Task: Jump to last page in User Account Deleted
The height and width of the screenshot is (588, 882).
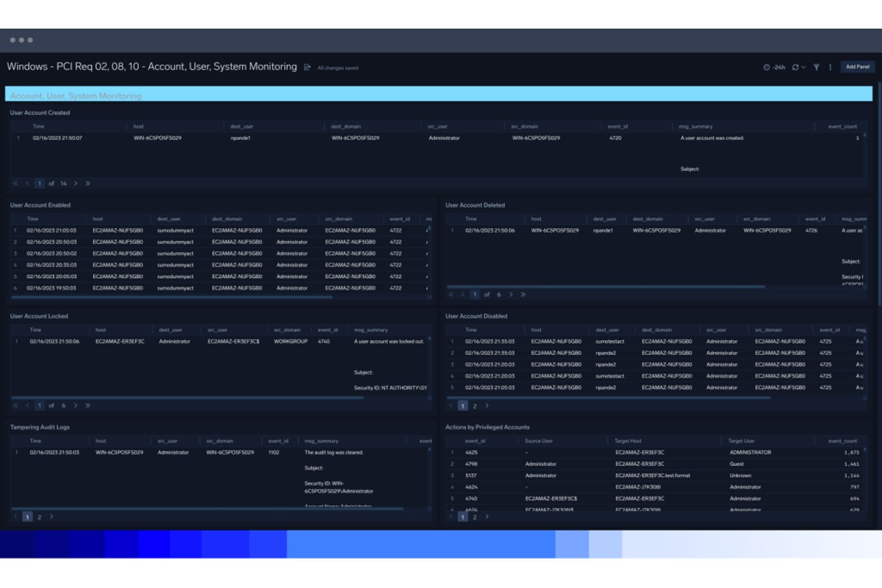Action: coord(523,294)
